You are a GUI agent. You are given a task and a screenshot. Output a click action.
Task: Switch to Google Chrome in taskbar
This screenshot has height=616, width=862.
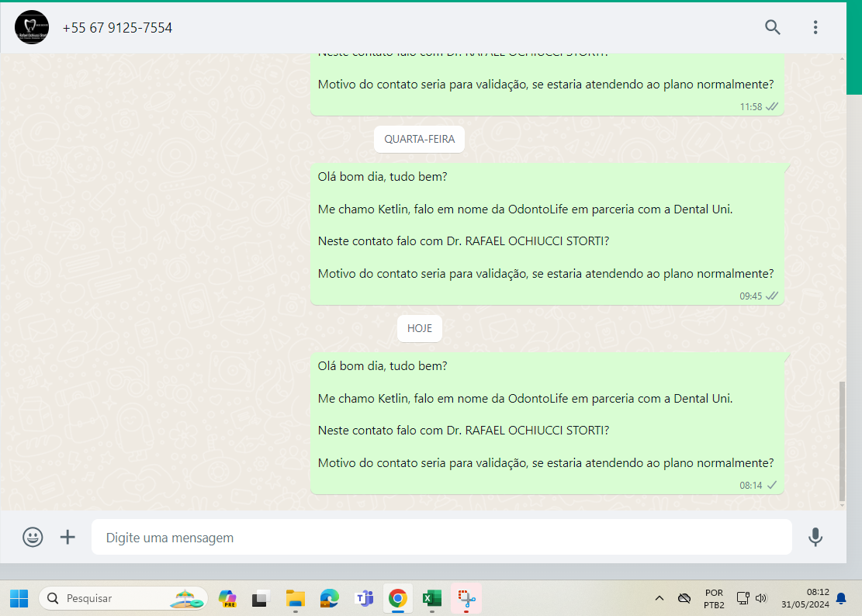[x=398, y=598]
